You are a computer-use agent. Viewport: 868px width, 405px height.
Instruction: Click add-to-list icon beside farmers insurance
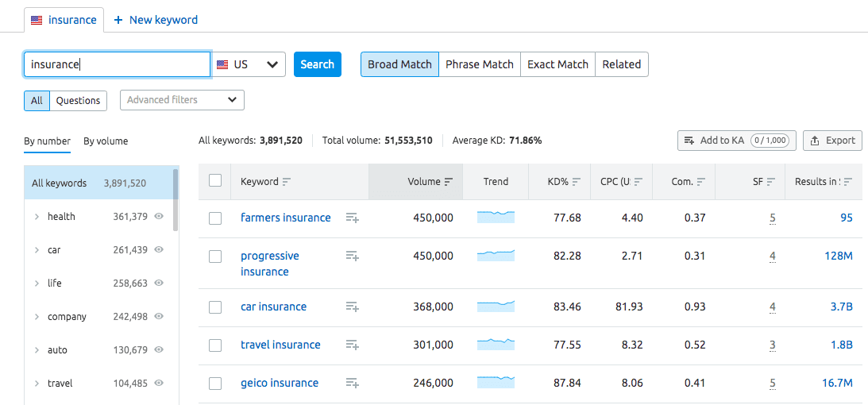tap(353, 218)
